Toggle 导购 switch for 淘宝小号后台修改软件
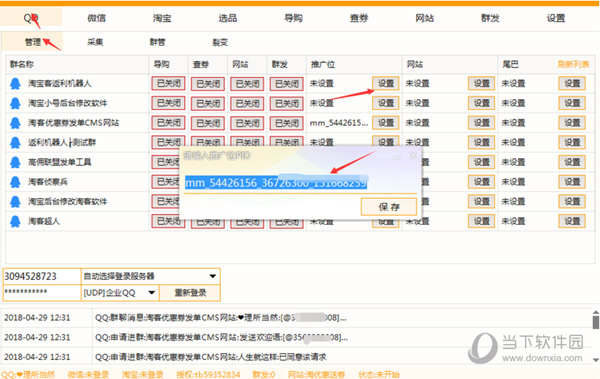The image size is (600, 379). (168, 103)
